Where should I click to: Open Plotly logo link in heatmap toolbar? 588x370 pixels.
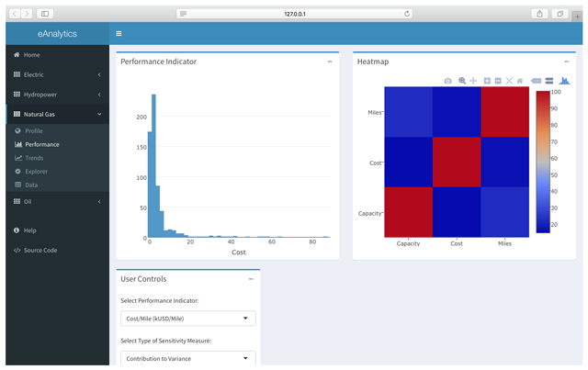click(x=564, y=81)
